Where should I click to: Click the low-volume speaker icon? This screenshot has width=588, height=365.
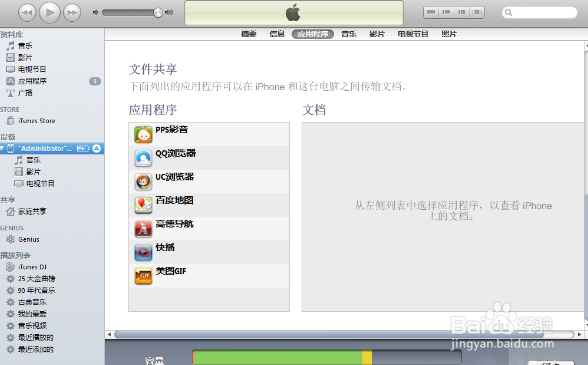click(95, 12)
